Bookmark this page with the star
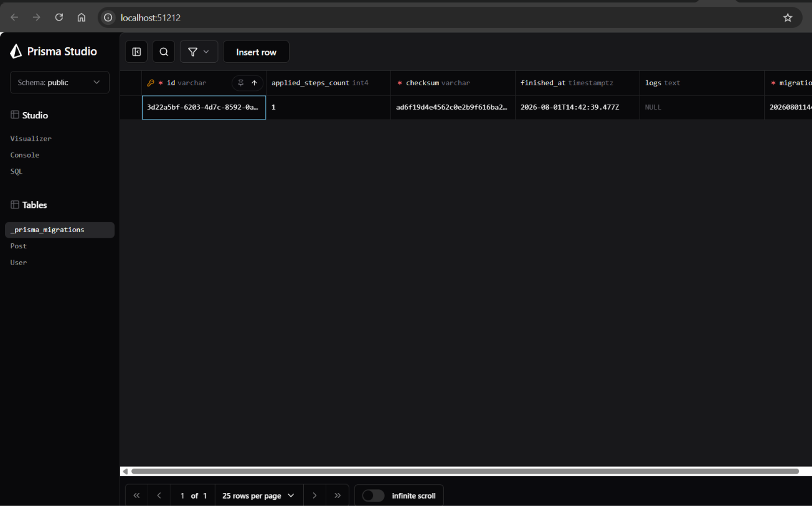Image resolution: width=812 pixels, height=506 pixels. click(x=788, y=17)
